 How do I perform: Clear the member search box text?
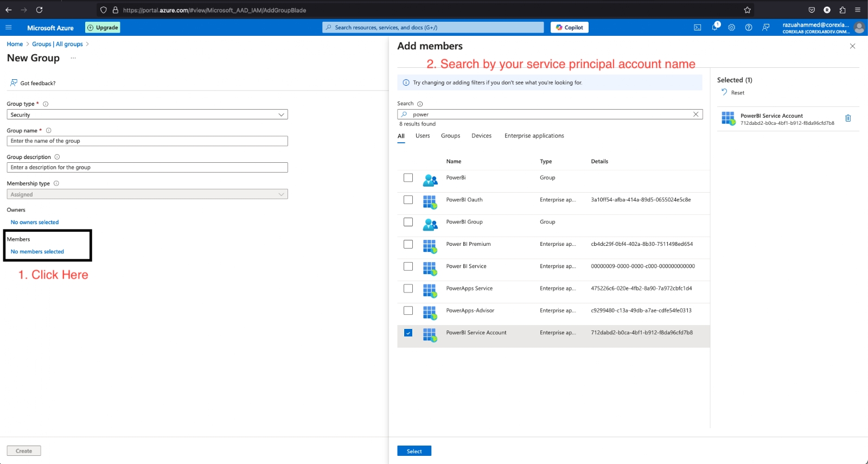(696, 114)
